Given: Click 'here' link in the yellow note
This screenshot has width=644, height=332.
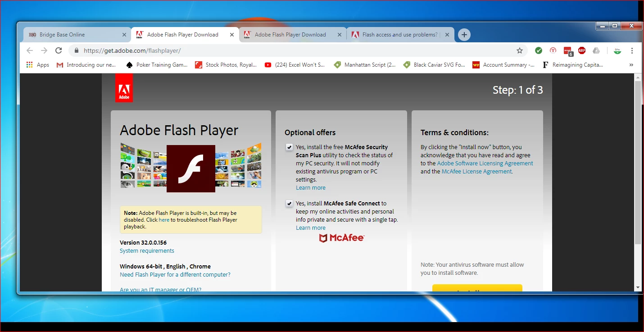Looking at the screenshot, I should [x=164, y=220].
